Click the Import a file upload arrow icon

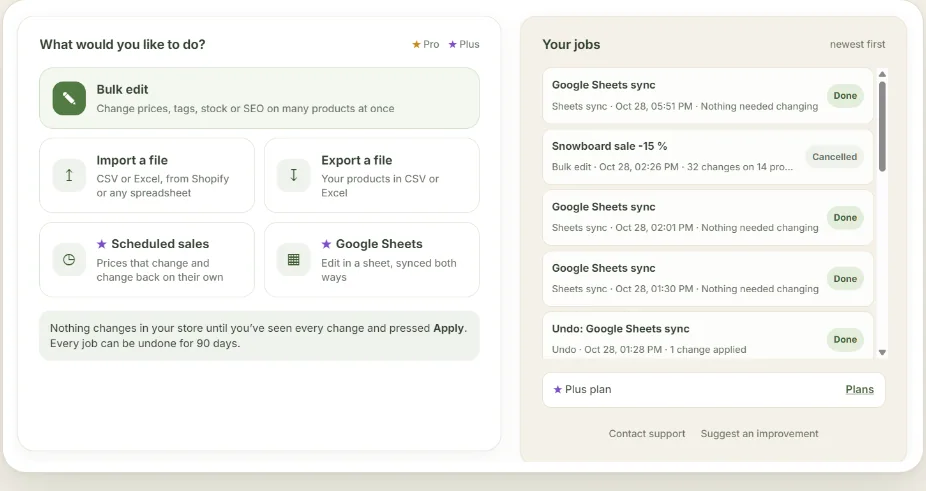69,175
